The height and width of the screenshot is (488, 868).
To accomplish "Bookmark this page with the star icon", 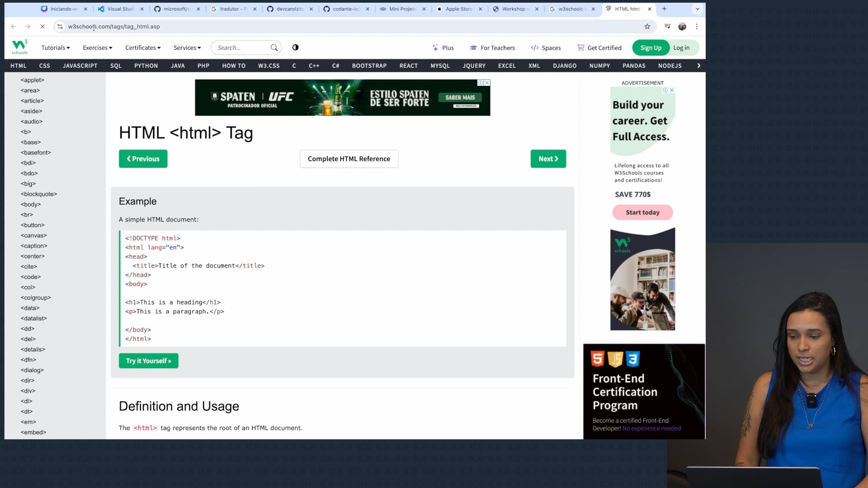I will 647,27.
